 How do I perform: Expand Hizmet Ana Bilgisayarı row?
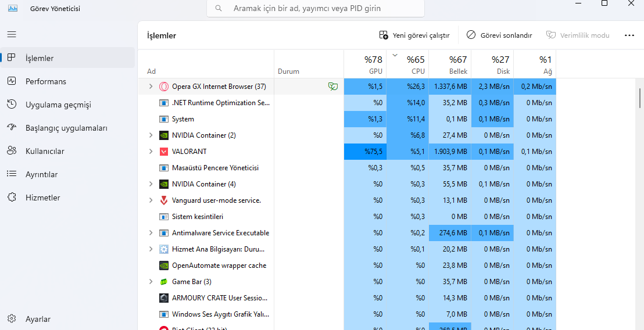(151, 249)
